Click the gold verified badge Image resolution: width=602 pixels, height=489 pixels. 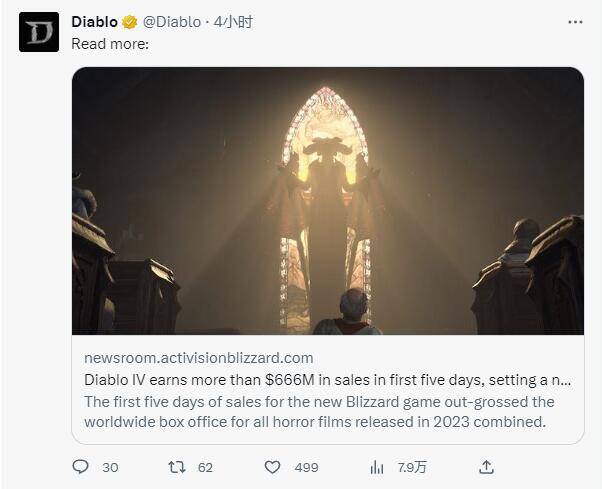[130, 22]
